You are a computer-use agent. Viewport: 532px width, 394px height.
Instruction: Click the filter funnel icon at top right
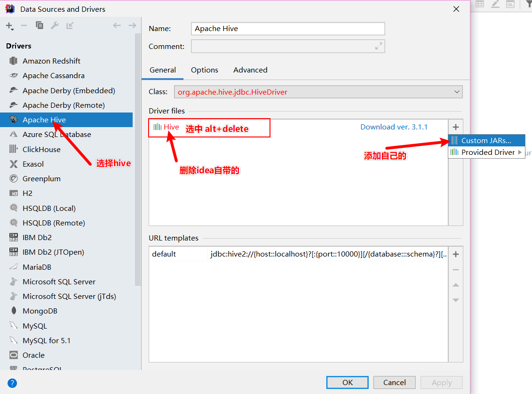[528, 6]
